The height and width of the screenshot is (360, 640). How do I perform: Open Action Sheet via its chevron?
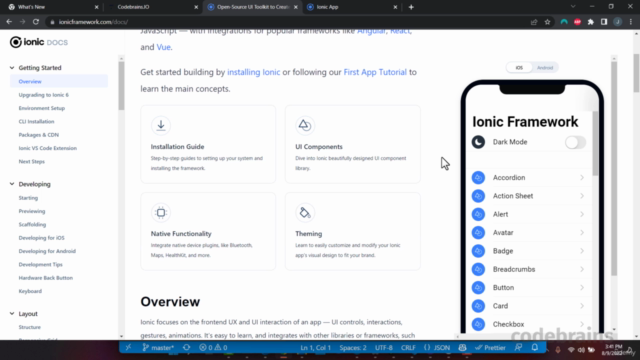pyautogui.click(x=582, y=196)
